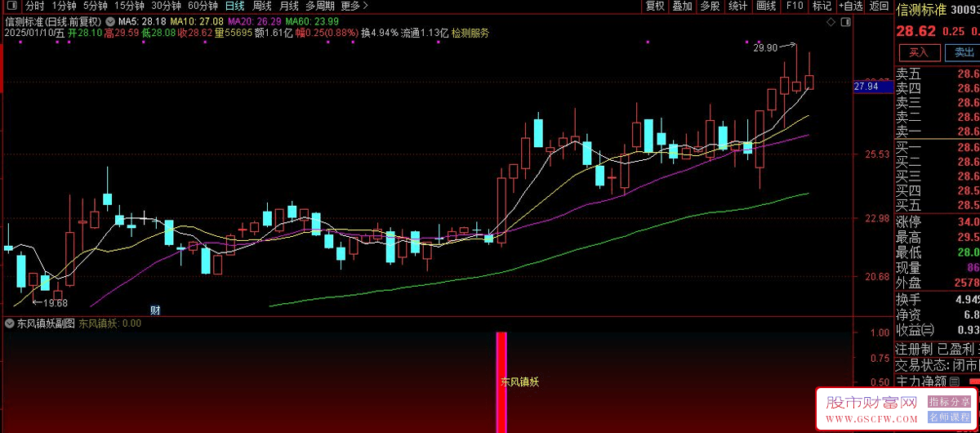
Task: Open the 财 finance marker on chart
Action: pos(155,310)
